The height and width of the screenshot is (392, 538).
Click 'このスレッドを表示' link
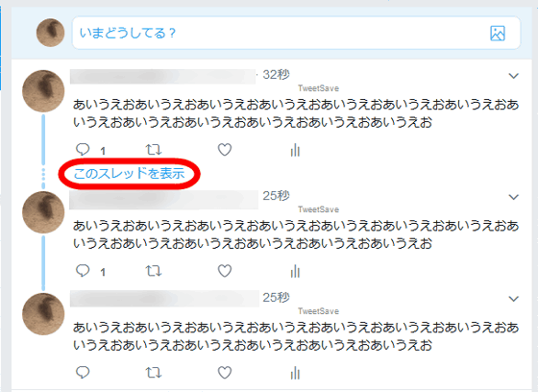click(x=130, y=173)
